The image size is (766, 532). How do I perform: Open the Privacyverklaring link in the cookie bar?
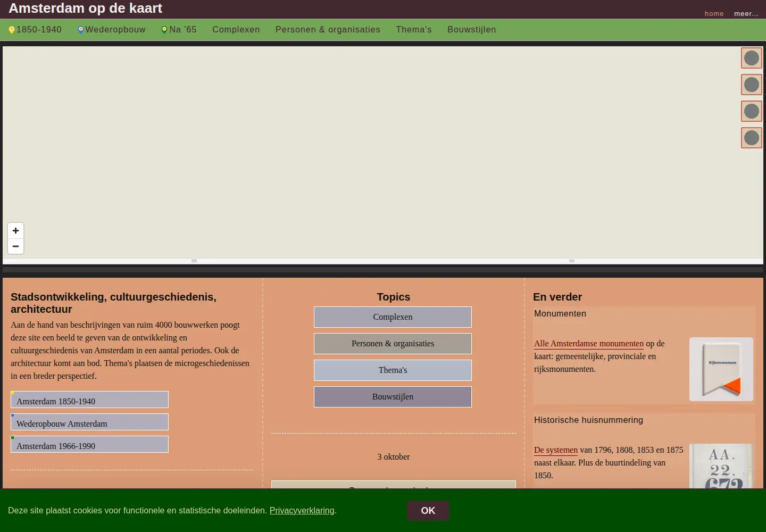coord(302,511)
